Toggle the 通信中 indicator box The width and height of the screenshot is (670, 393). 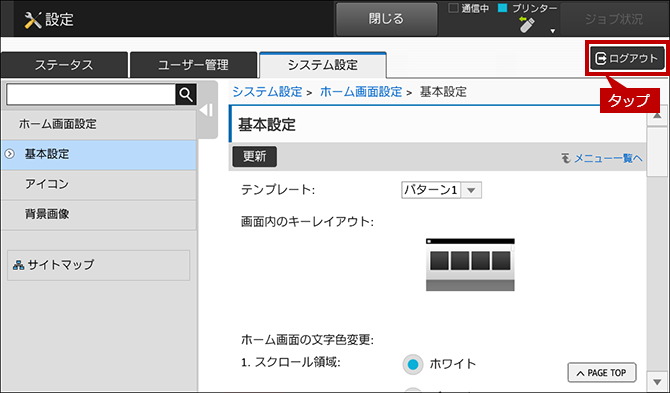pyautogui.click(x=453, y=8)
